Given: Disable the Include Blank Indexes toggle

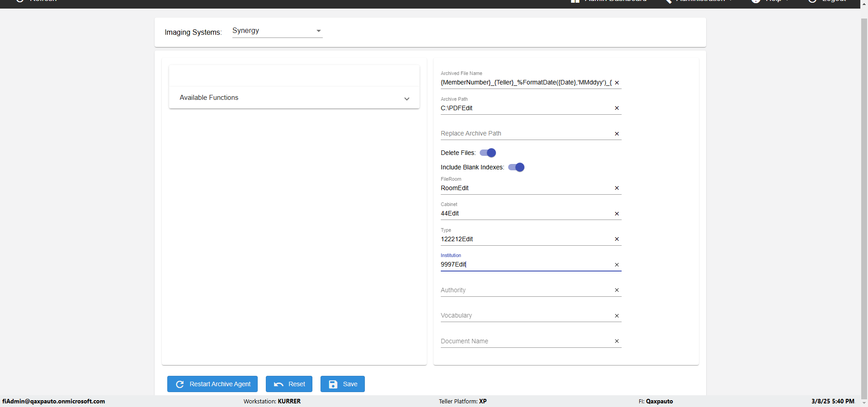Looking at the screenshot, I should pyautogui.click(x=516, y=167).
